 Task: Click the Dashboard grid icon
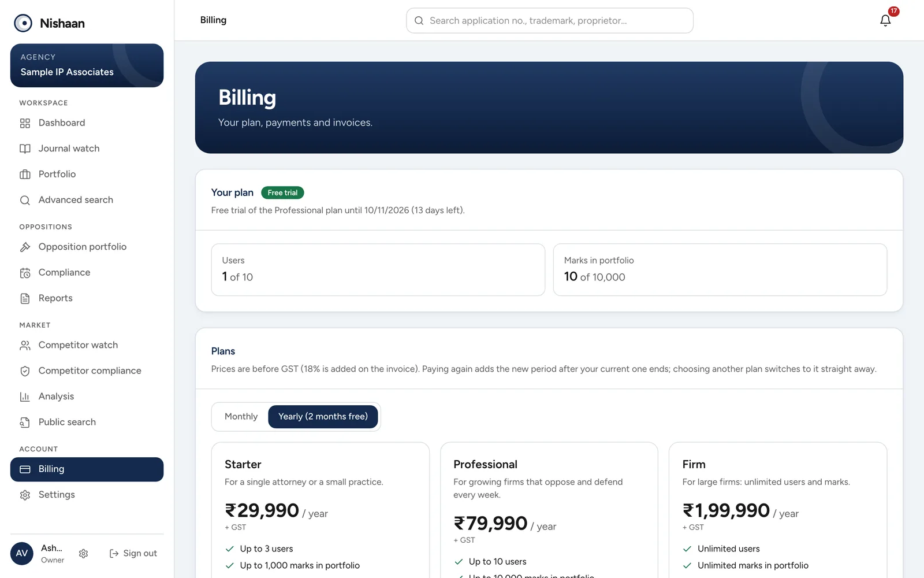[x=25, y=123]
